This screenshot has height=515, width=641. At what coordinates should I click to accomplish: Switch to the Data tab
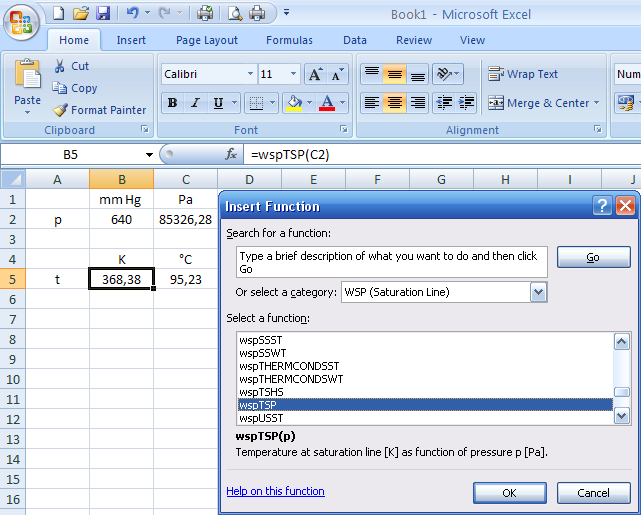pyautogui.click(x=354, y=40)
